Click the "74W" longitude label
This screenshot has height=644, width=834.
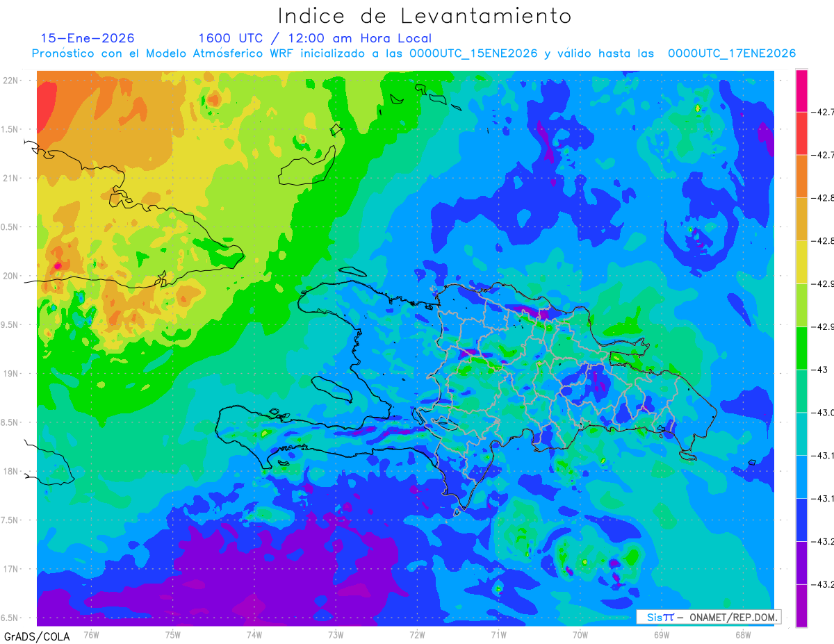254,635
